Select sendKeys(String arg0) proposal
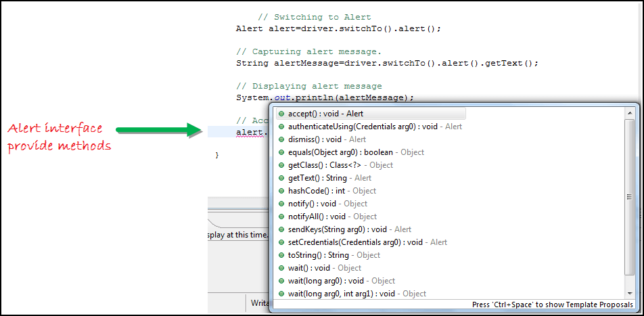This screenshot has height=316, width=644. point(349,229)
